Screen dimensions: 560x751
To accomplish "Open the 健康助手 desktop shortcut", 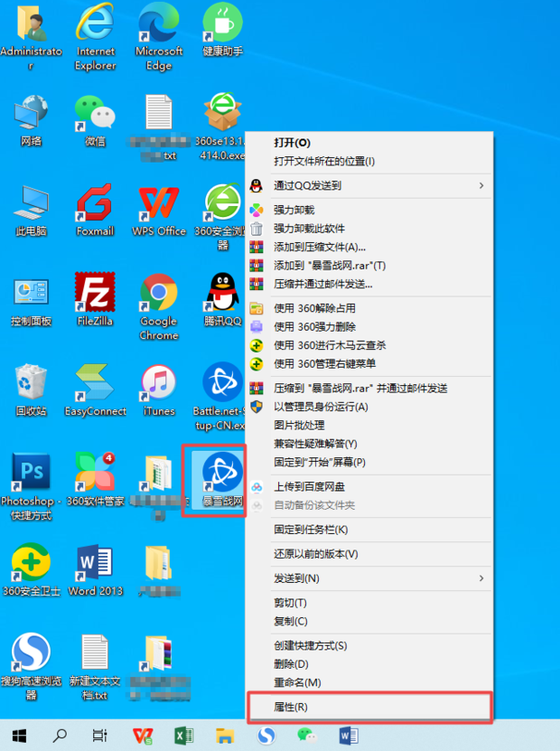I will [222, 23].
